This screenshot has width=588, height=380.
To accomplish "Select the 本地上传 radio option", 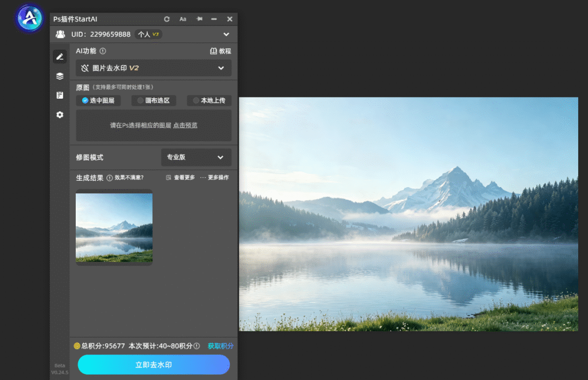I will click(x=209, y=100).
